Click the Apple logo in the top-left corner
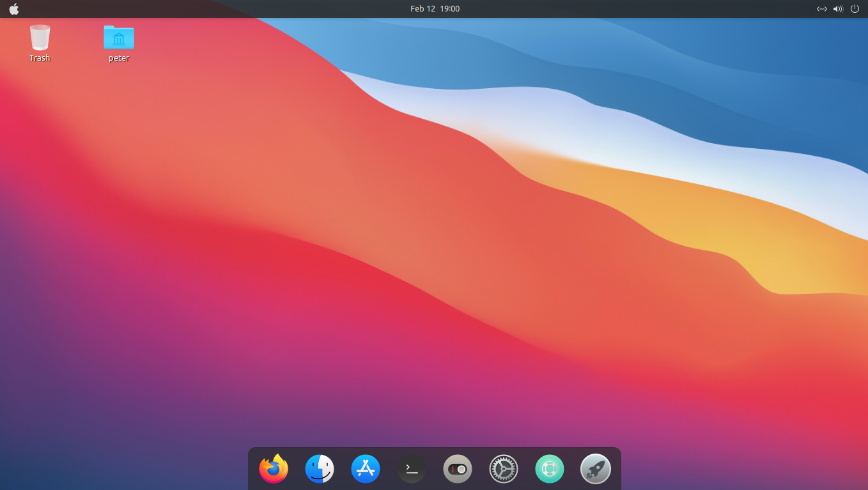Screen dimensions: 868x490 (x=14, y=8)
